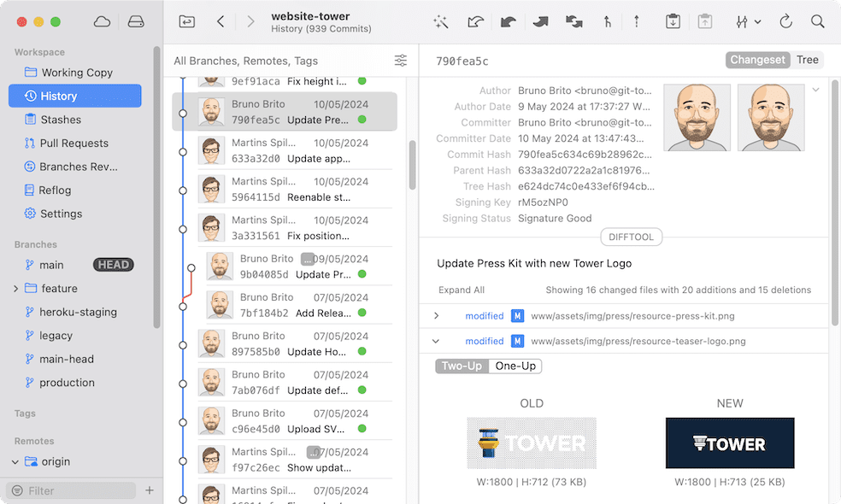Open the cloud services view icon
The height and width of the screenshot is (504, 841).
coord(102,21)
